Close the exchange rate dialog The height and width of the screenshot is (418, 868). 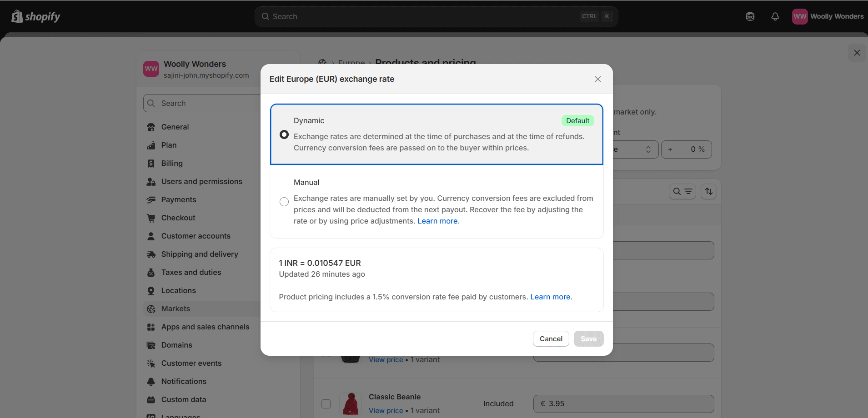pyautogui.click(x=597, y=79)
